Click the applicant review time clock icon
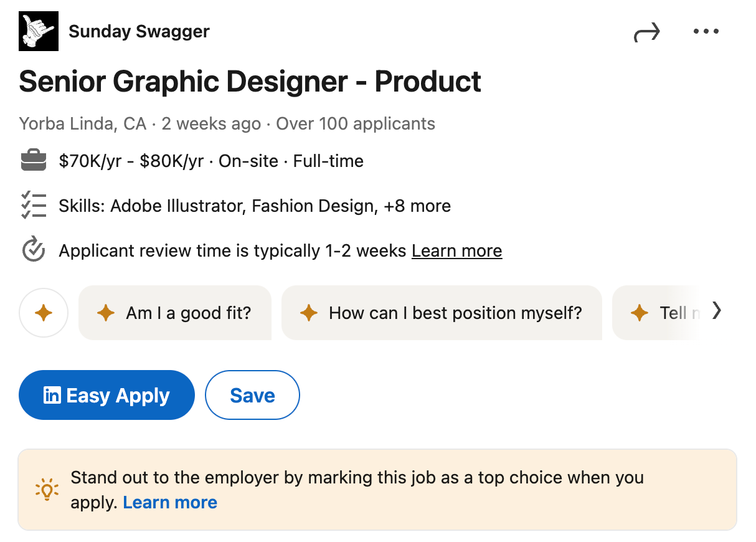The image size is (756, 542). [33, 250]
